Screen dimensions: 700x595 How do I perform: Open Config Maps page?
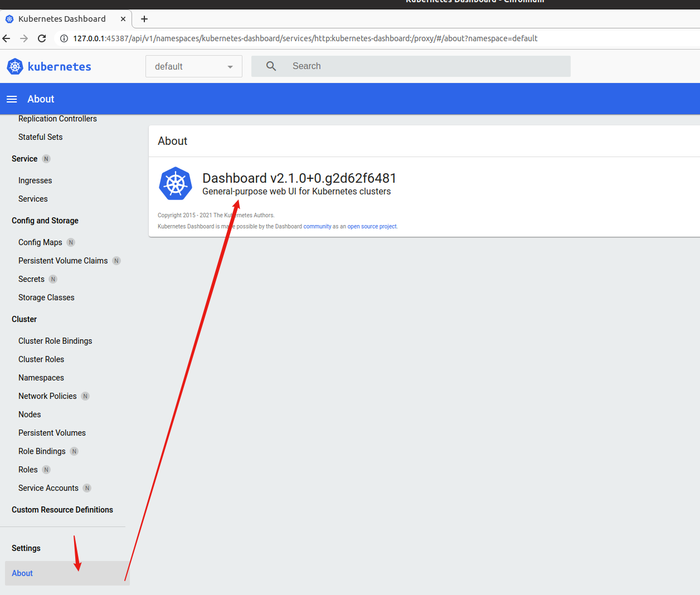click(x=40, y=242)
